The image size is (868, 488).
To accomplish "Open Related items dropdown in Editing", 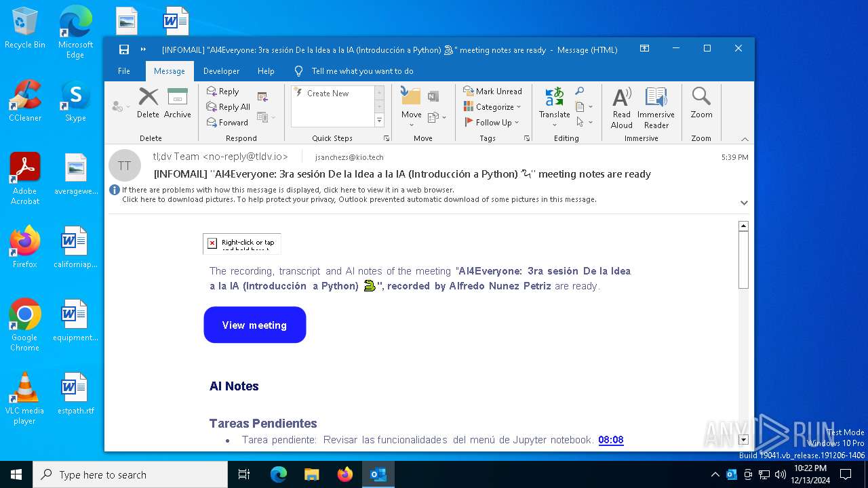I will (584, 107).
